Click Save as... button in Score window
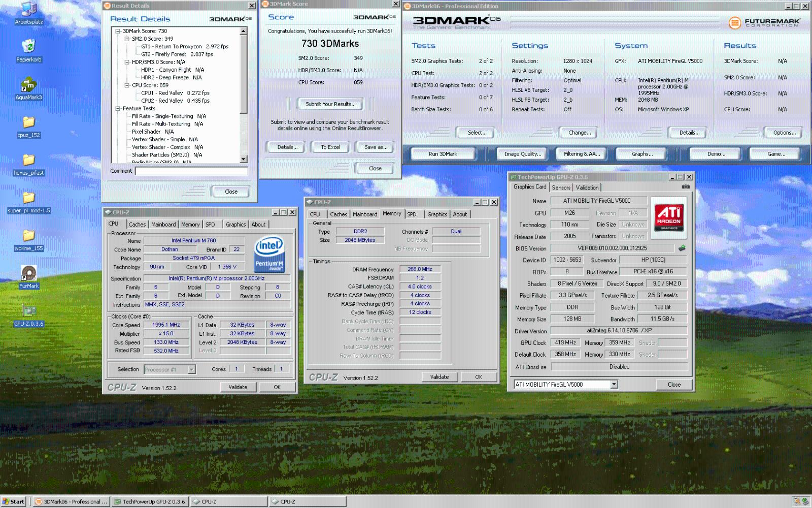The image size is (812, 508). coord(376,147)
